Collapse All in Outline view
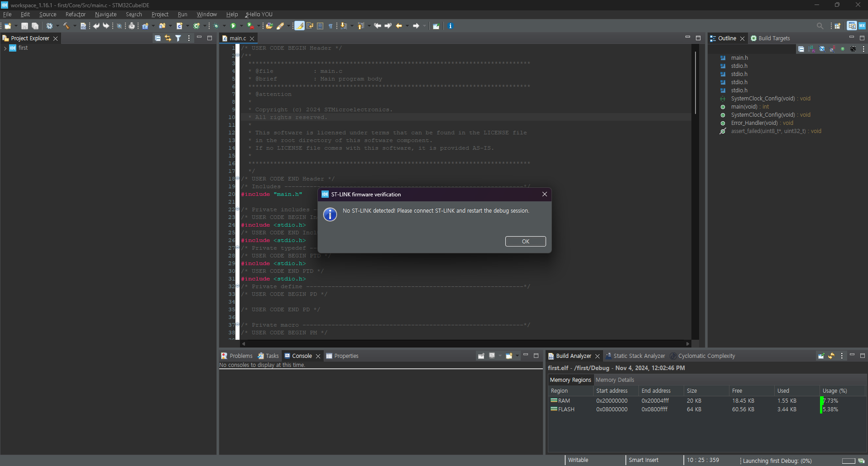 [801, 49]
